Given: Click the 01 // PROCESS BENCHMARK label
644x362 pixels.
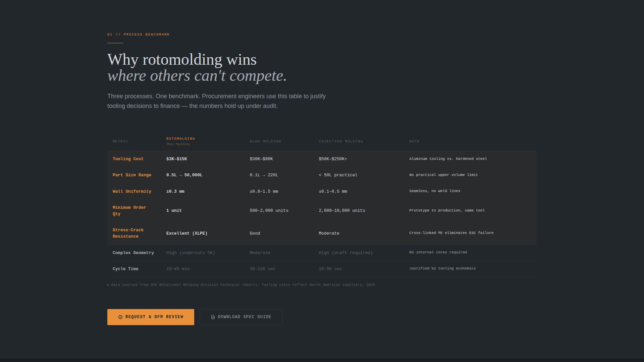Looking at the screenshot, I should pos(138,34).
